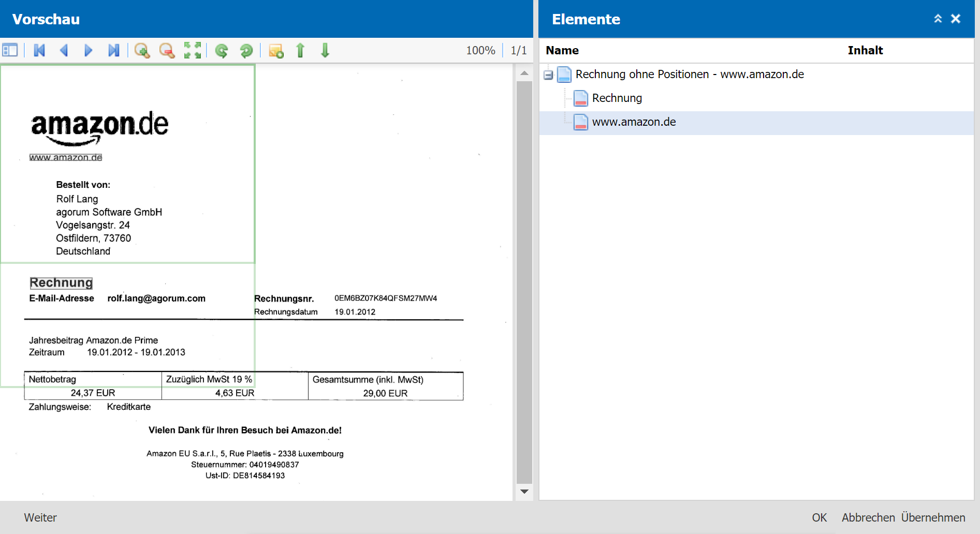The height and width of the screenshot is (534, 980).
Task: Select the www.amazon.de tree item
Action: coord(634,122)
